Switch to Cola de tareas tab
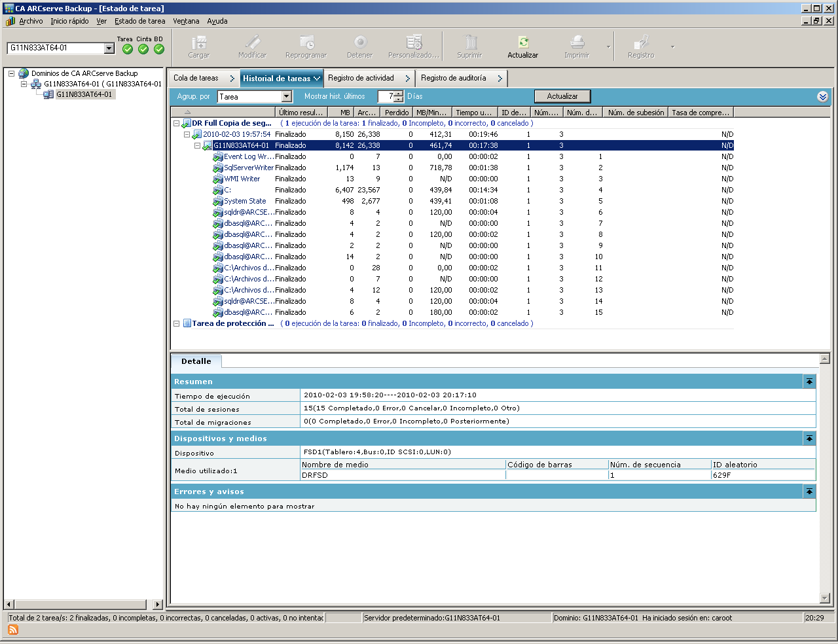The image size is (838, 644). coord(196,78)
